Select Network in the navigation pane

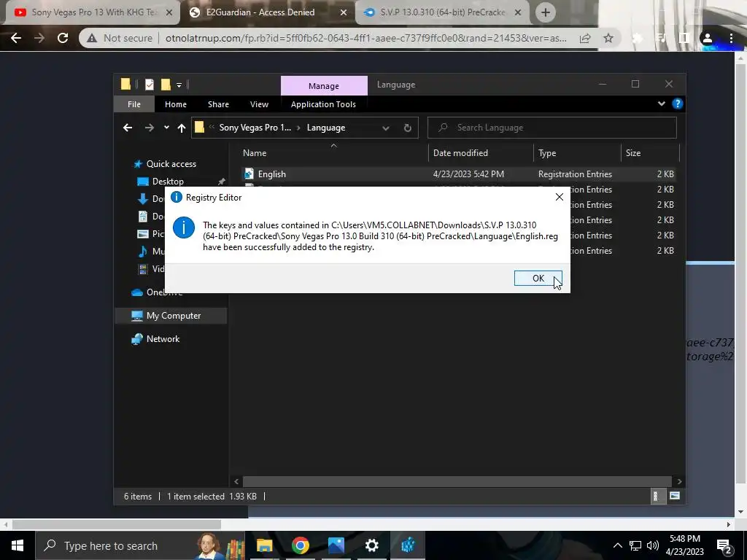(x=163, y=339)
